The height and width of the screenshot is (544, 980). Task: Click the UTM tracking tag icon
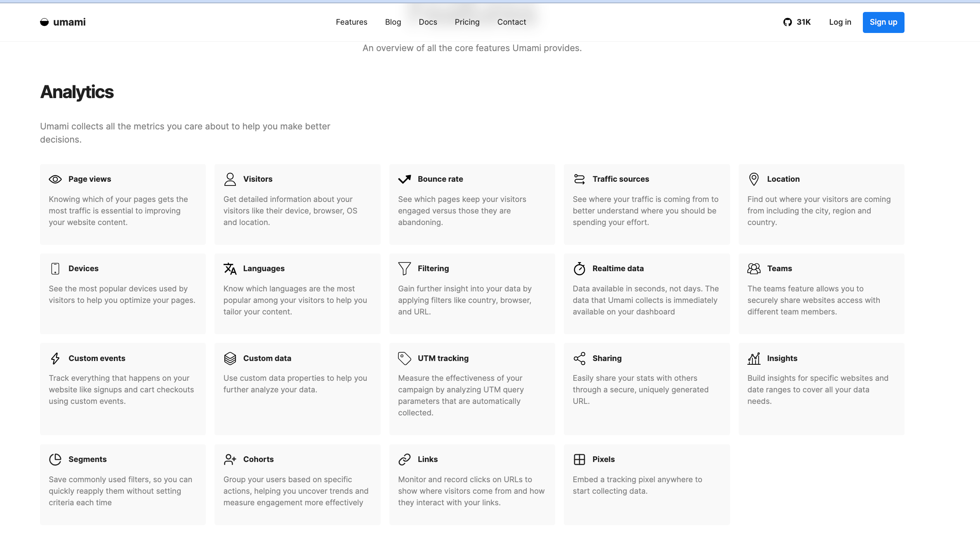(404, 359)
